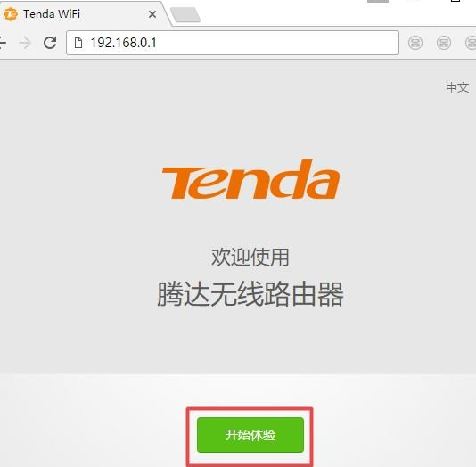Start setup with the green 开始体验 button
The width and height of the screenshot is (476, 467).
click(250, 435)
